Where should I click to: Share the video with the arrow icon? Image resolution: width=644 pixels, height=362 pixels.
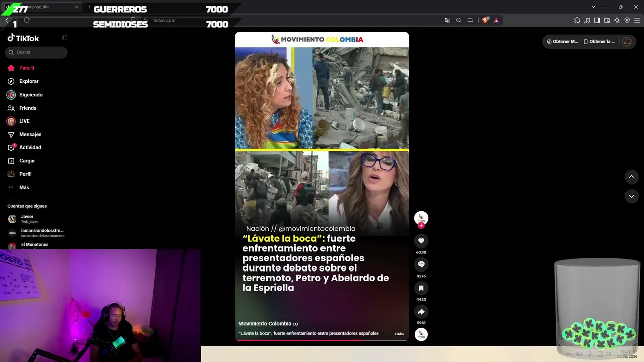pyautogui.click(x=421, y=312)
